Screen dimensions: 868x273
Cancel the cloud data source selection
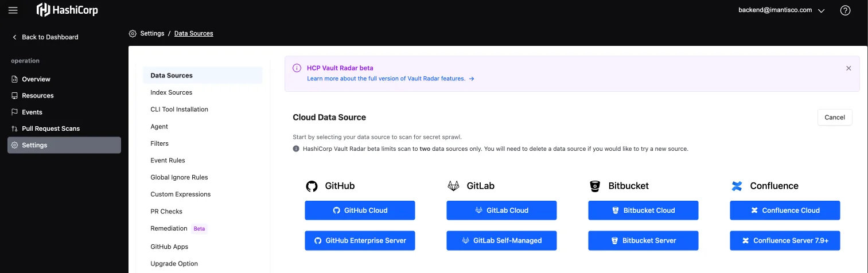click(834, 118)
